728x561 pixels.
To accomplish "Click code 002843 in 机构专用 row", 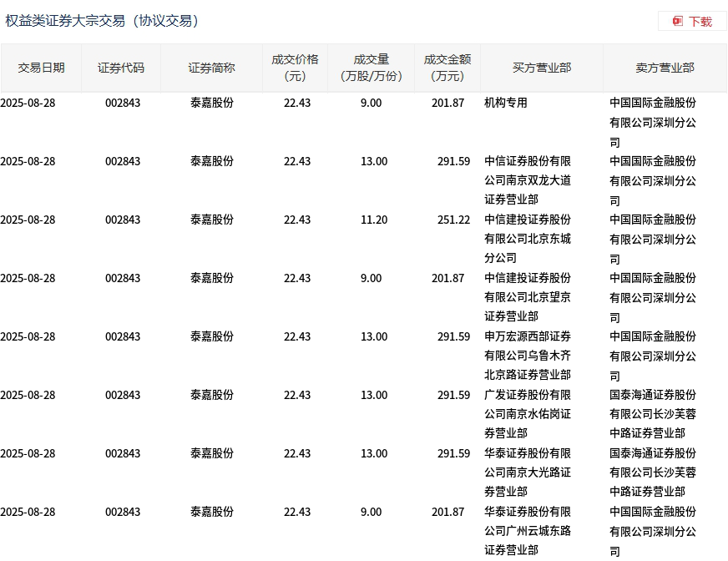I will click(x=123, y=103).
